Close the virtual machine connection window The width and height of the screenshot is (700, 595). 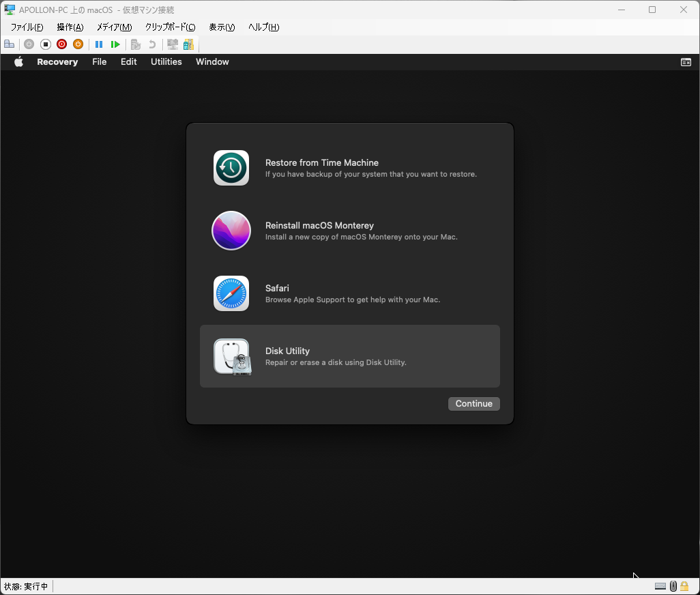coord(684,10)
